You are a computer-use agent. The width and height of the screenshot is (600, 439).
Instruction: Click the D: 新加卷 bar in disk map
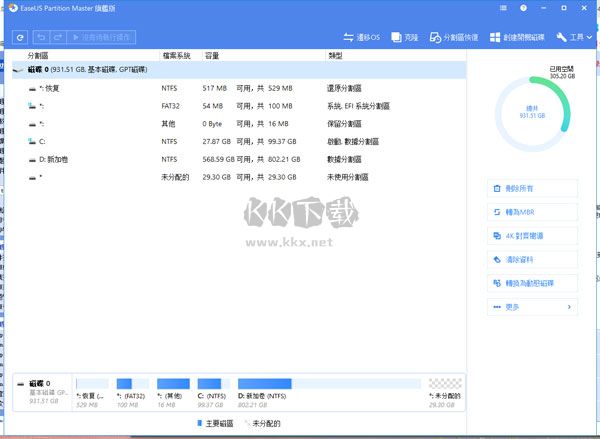[x=329, y=384]
